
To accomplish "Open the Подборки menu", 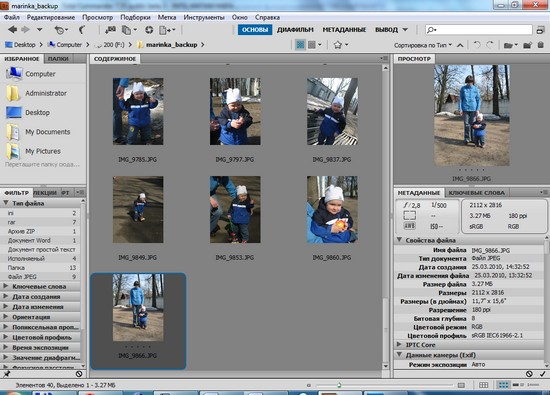I will [x=135, y=17].
